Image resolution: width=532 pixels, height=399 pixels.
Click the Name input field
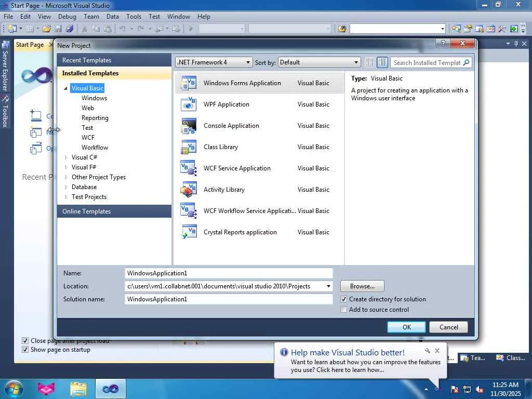[229, 273]
